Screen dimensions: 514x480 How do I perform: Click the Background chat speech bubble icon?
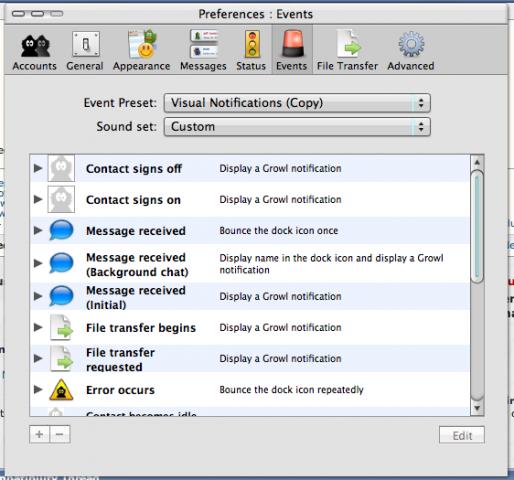(61, 263)
